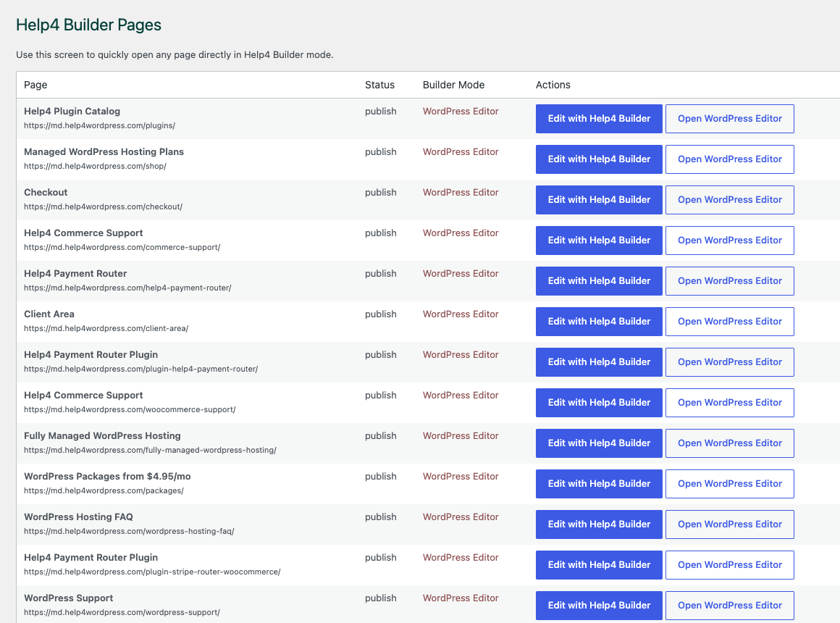Edit commerce-support page with Help4 Builder

(599, 241)
